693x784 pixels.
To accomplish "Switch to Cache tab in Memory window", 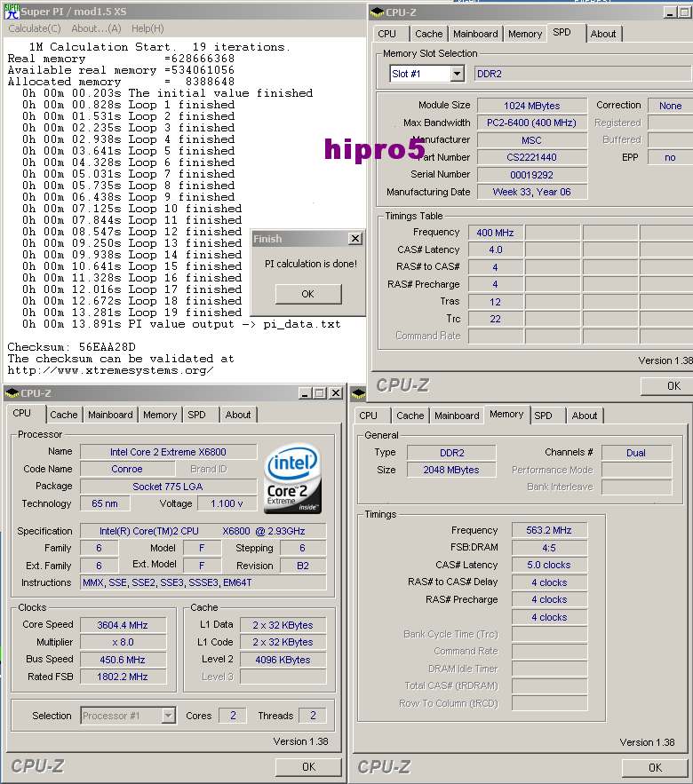I will click(410, 416).
